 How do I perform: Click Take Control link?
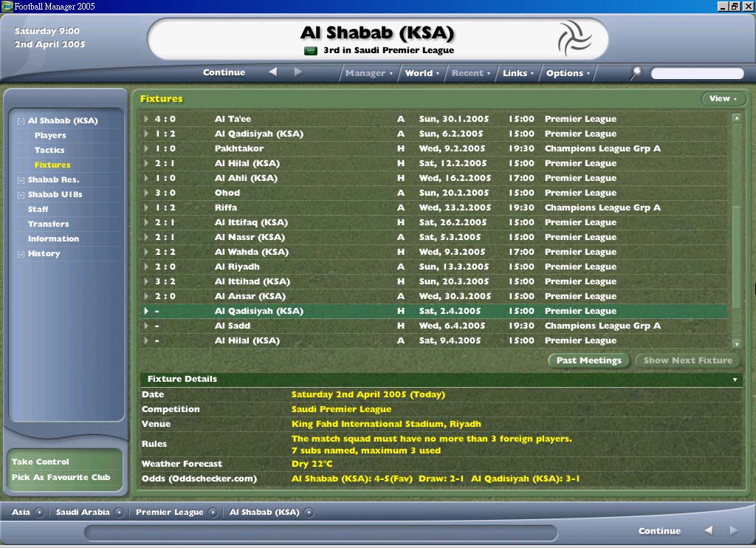(x=41, y=462)
